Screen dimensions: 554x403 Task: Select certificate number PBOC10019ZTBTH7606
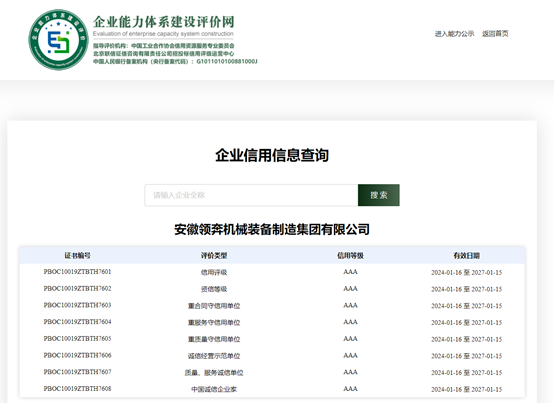(x=77, y=355)
